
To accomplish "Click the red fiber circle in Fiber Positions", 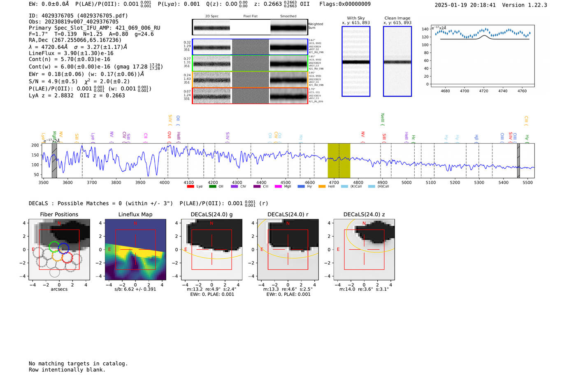I will click(67, 258).
